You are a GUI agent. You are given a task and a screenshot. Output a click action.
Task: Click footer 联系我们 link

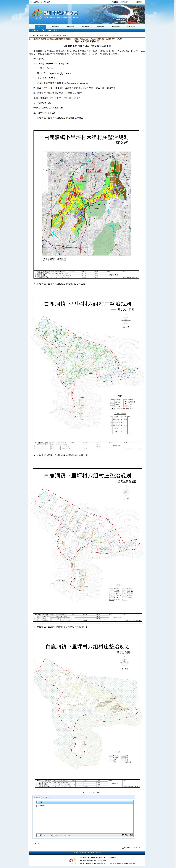pos(91,853)
